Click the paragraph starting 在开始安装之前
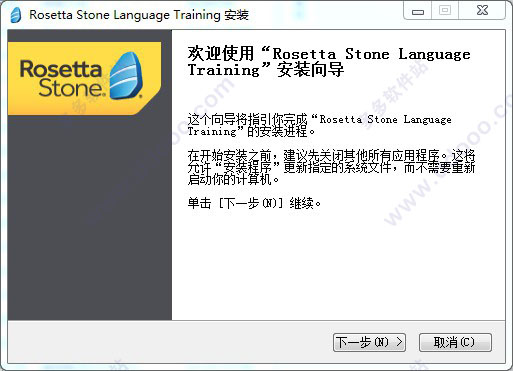 pos(331,168)
